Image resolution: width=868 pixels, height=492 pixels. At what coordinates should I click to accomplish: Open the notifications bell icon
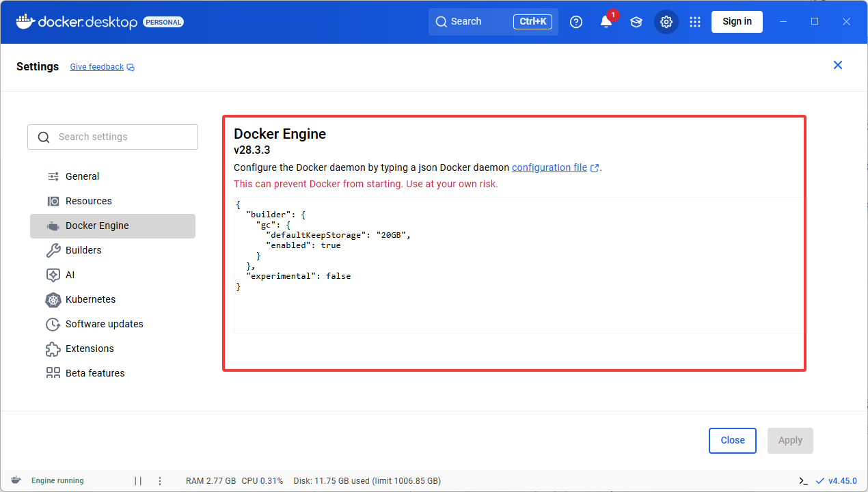[x=606, y=22]
